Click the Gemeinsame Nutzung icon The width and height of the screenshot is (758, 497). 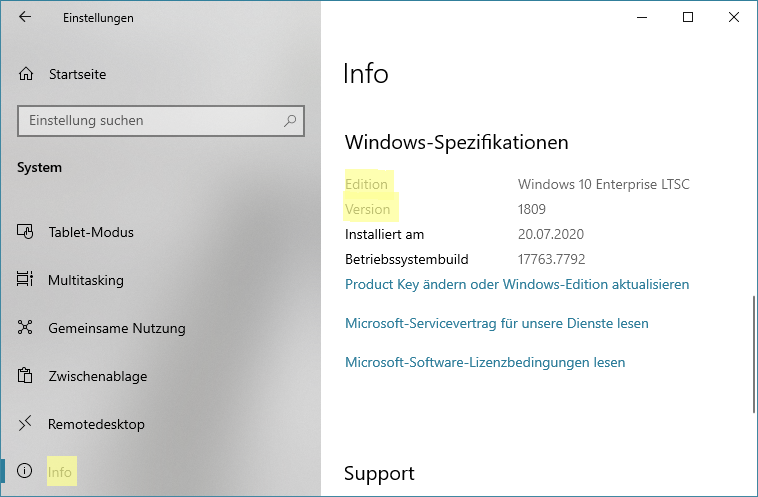click(x=25, y=327)
